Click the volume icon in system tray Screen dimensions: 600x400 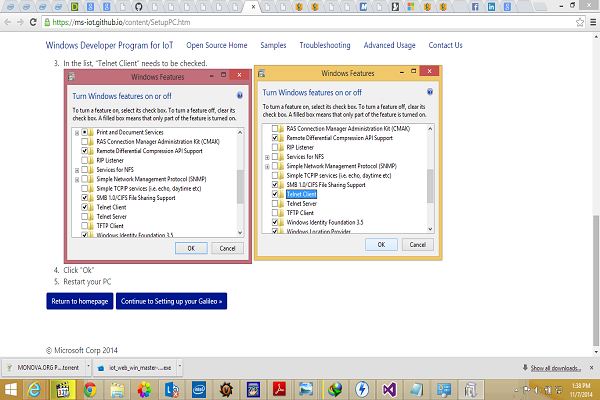[x=538, y=390]
